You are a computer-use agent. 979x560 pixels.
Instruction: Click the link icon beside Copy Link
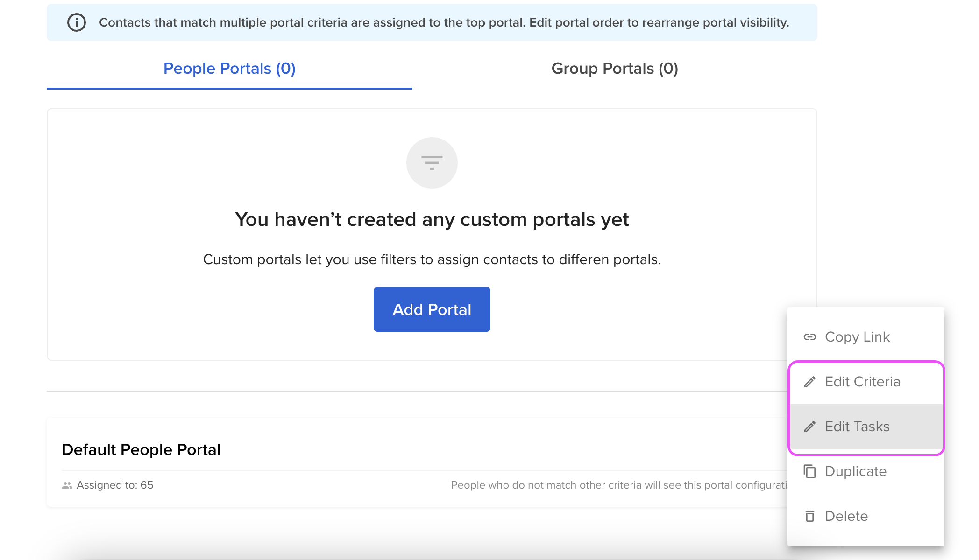[x=810, y=337]
